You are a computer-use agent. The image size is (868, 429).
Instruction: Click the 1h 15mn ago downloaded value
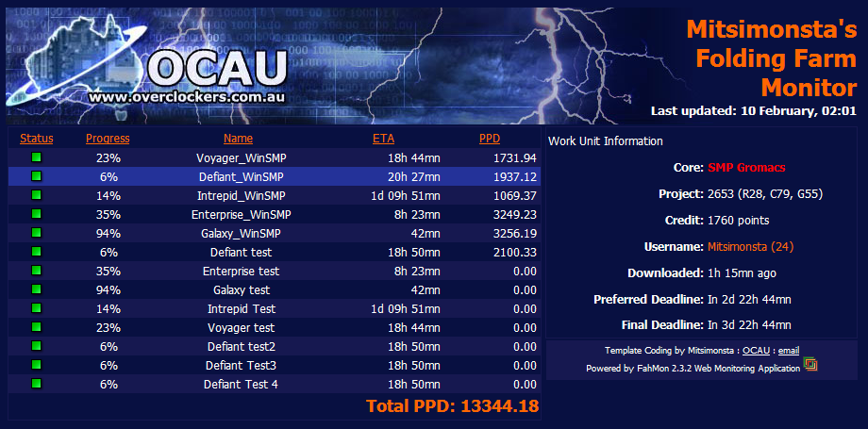pyautogui.click(x=742, y=272)
